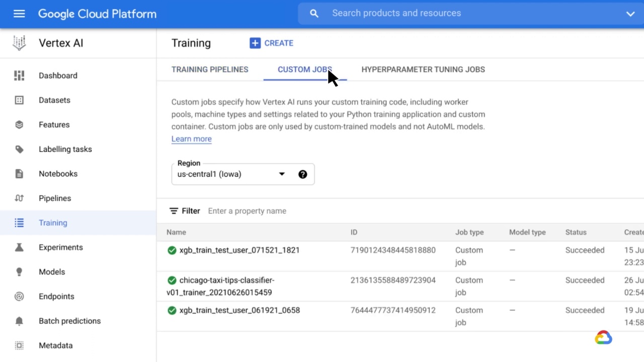Screen dimensions: 644x362
Task: Click the Name column header
Action: click(x=176, y=232)
